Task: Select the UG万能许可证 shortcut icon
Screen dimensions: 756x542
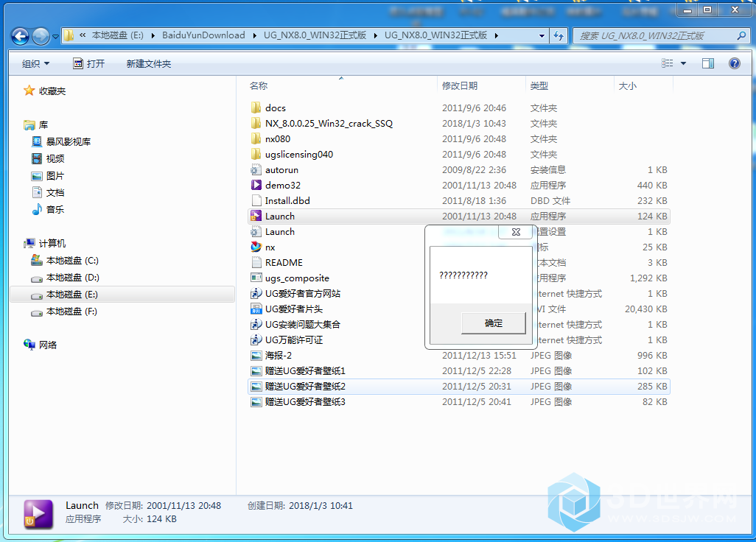Action: point(256,339)
